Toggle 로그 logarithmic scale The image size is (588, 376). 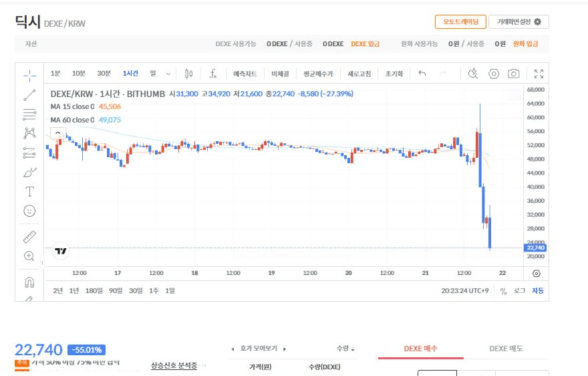(x=519, y=291)
